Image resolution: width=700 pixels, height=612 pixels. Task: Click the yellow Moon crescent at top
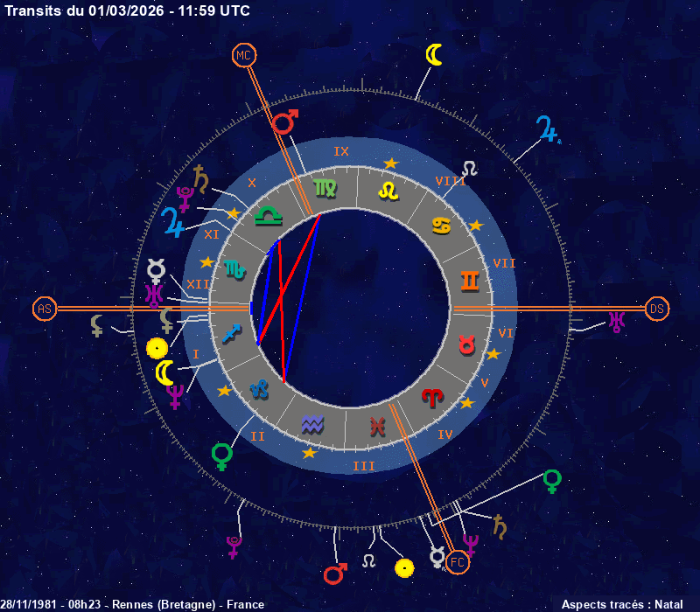pos(434,54)
